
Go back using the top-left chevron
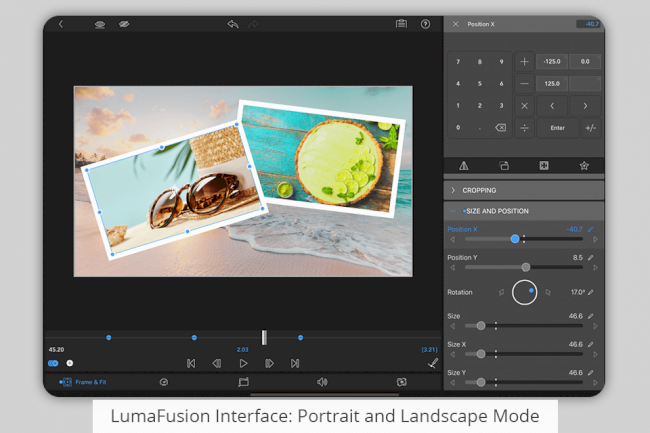(x=61, y=24)
